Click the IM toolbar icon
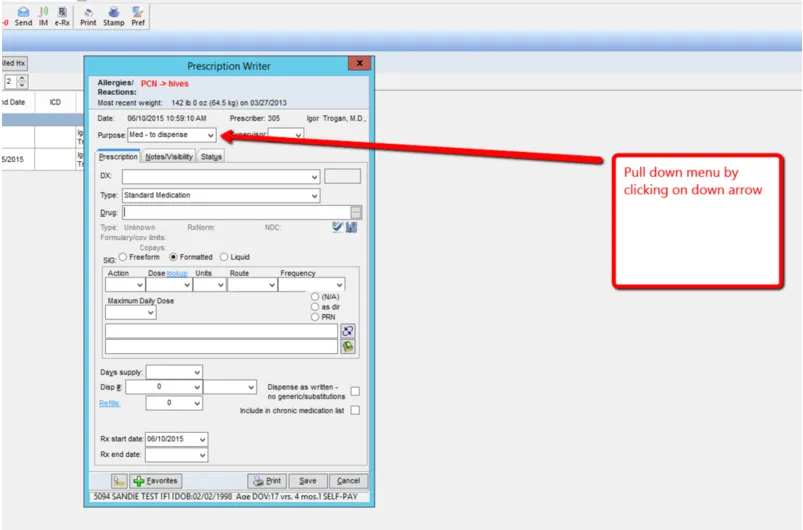Image resolution: width=803 pixels, height=530 pixels. [43, 15]
